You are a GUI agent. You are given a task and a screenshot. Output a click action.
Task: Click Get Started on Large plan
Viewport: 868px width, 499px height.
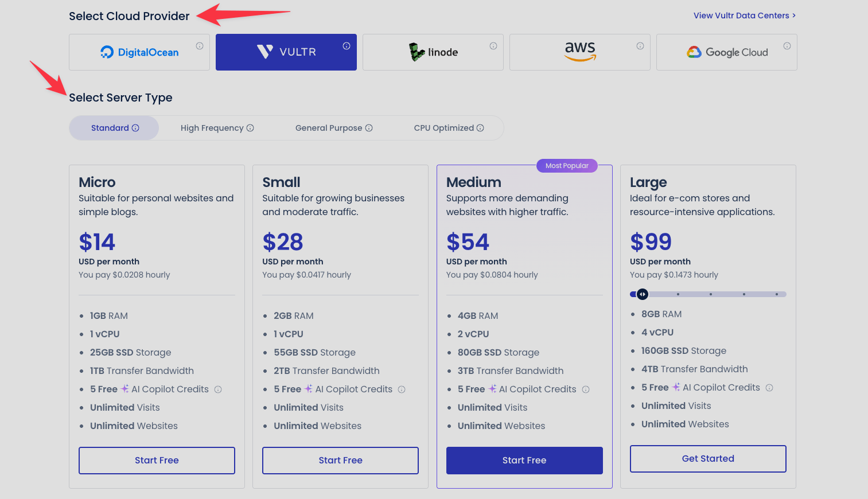coord(708,459)
